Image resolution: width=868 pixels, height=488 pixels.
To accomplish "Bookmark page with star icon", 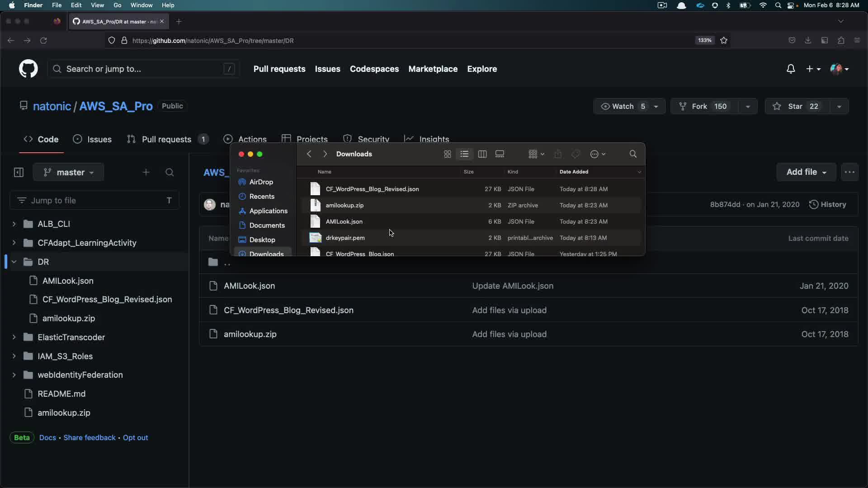I will 724,41.
